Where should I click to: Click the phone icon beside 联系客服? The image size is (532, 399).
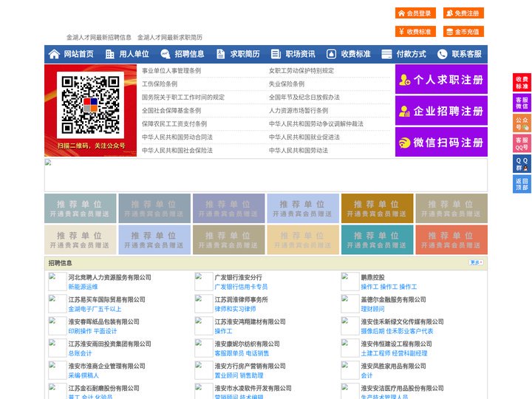(x=442, y=54)
